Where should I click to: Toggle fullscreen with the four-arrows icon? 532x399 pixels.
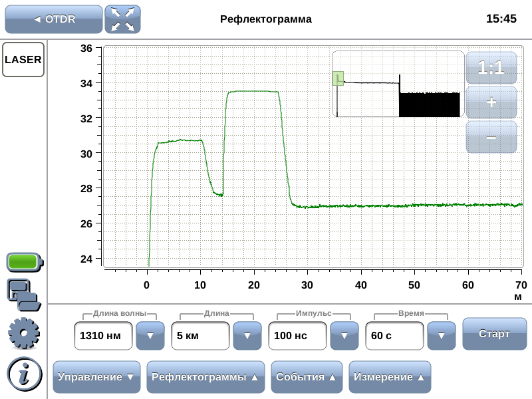pos(122,19)
